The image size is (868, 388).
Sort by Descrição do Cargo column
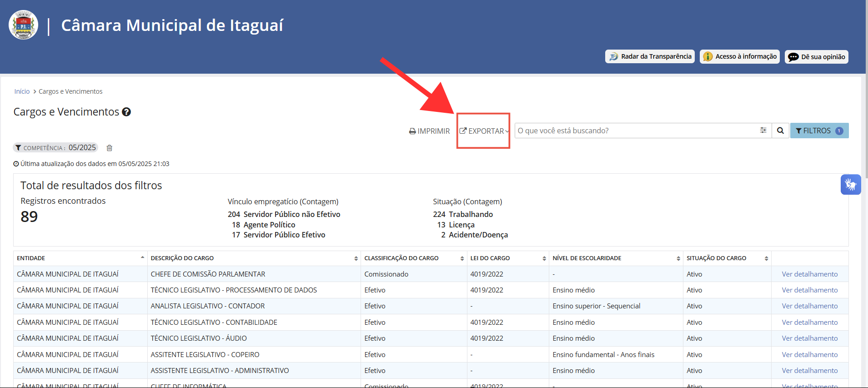pyautogui.click(x=254, y=258)
